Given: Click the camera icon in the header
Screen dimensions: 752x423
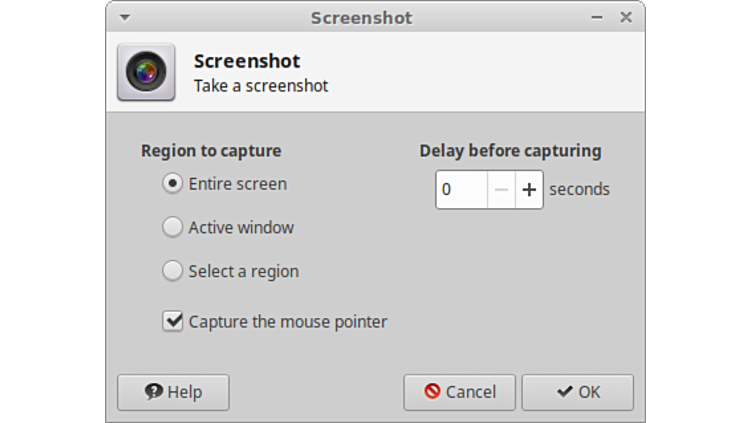Looking at the screenshot, I should 146,72.
